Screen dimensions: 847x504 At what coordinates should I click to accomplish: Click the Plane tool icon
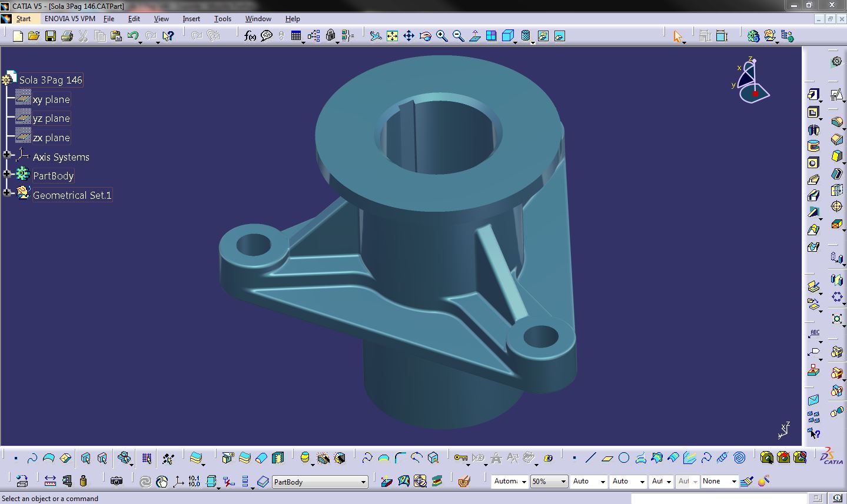(607, 458)
